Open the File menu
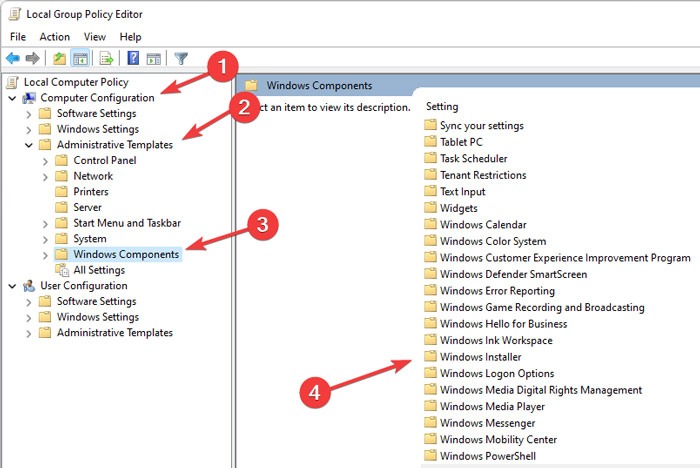This screenshot has width=700, height=468. (18, 37)
